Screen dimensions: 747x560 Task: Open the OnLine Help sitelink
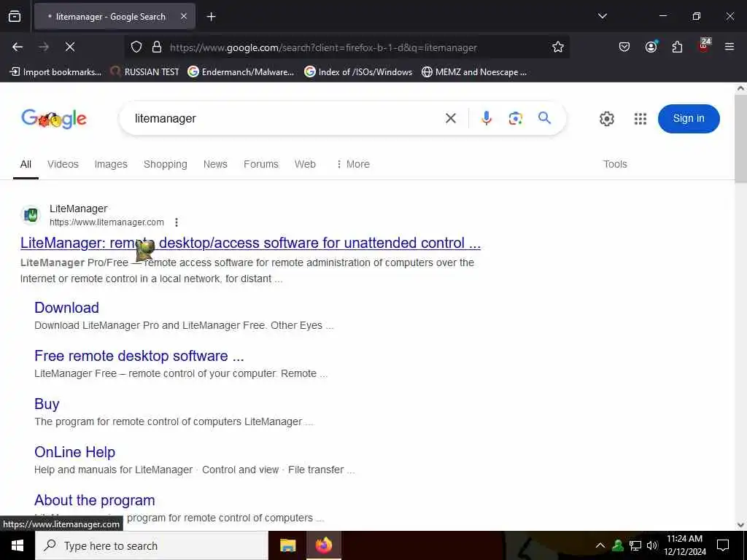pos(75,452)
